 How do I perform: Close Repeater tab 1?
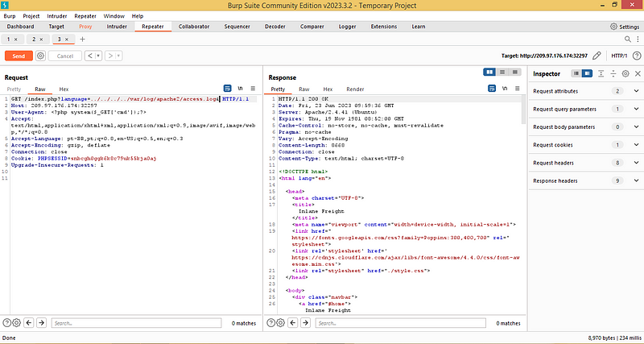point(15,39)
